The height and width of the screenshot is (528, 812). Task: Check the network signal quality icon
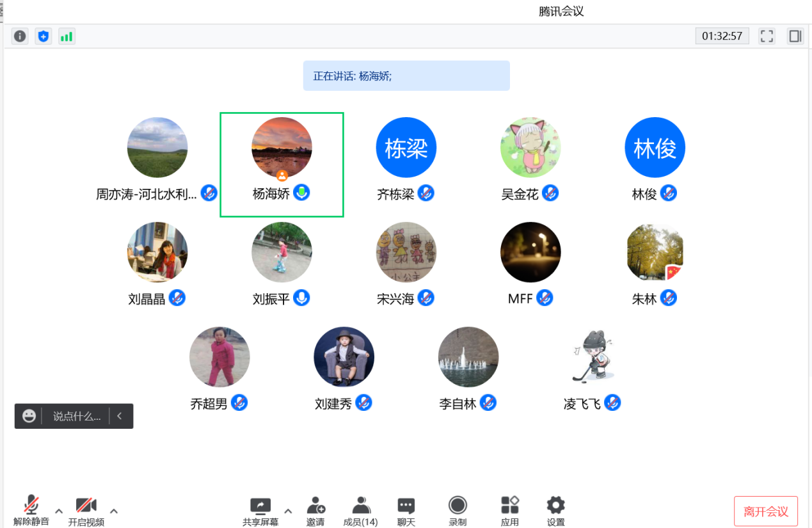(66, 36)
